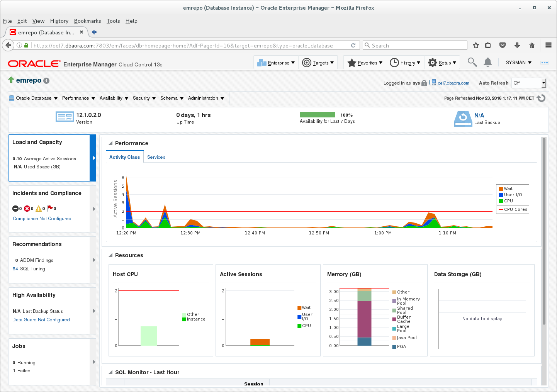Click the emrepo up-status green arrow
557x392 pixels.
pyautogui.click(x=11, y=80)
